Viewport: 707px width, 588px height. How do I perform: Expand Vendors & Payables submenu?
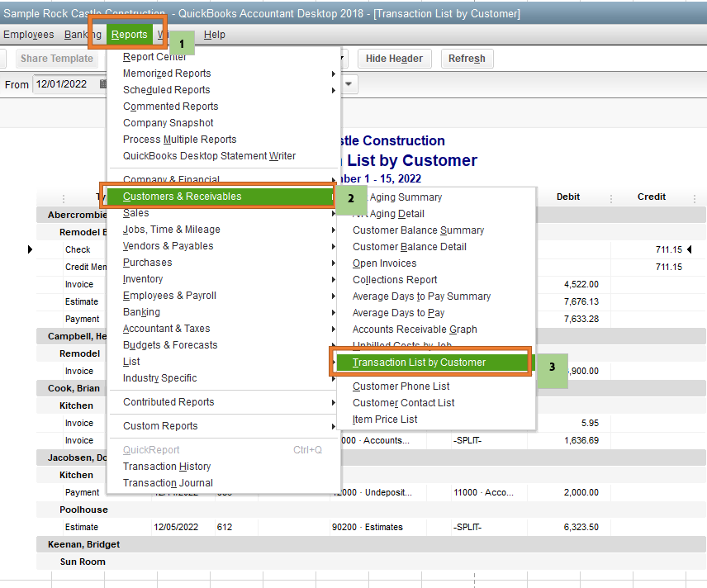pyautogui.click(x=223, y=246)
